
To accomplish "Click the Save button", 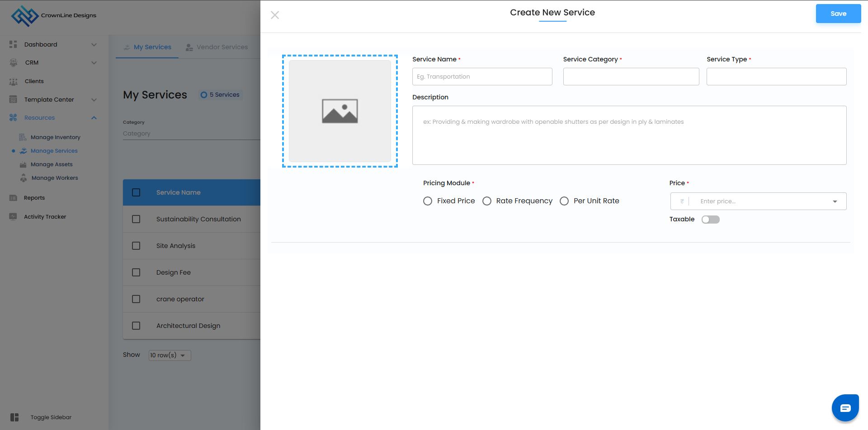I will pos(838,14).
